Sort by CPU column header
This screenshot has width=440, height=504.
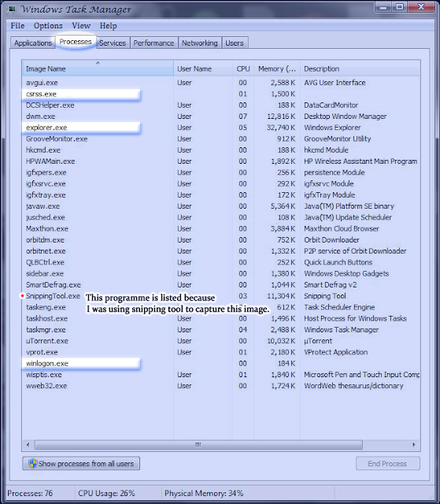(243, 69)
